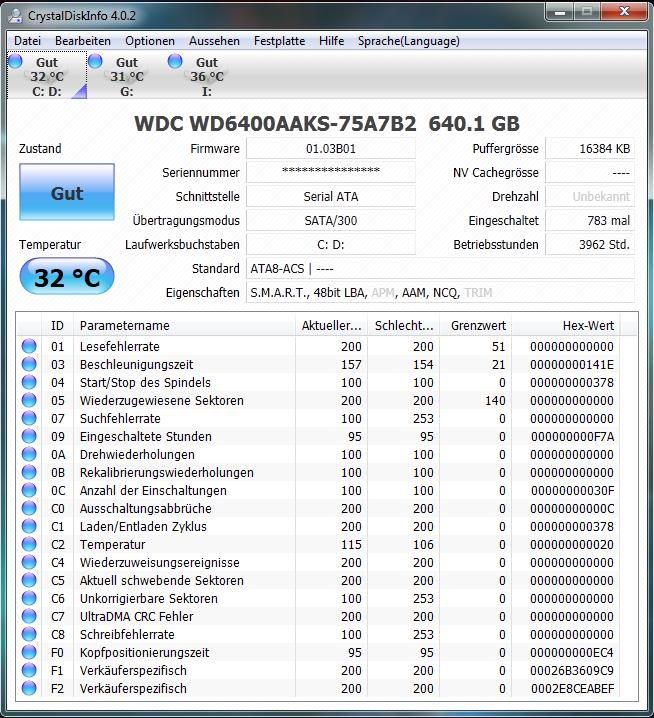
Task: Click status orb of Rekalibrierungswiederholungen row
Action: [29, 472]
